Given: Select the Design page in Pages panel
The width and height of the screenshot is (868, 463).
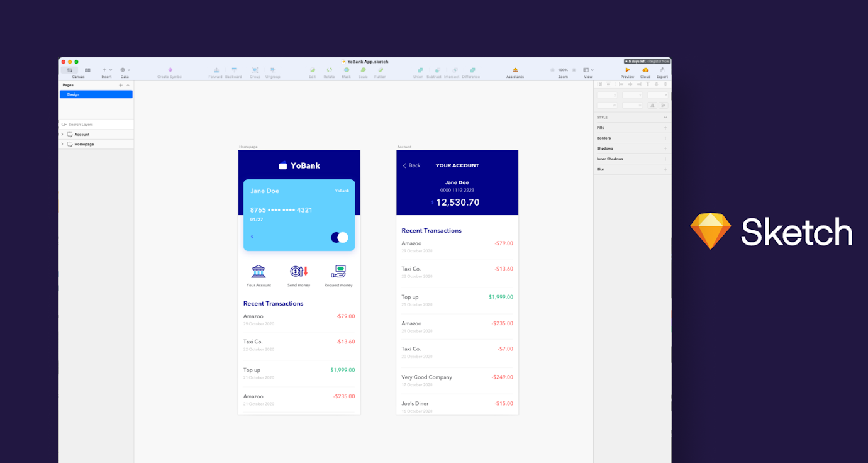Looking at the screenshot, I should (x=96, y=94).
